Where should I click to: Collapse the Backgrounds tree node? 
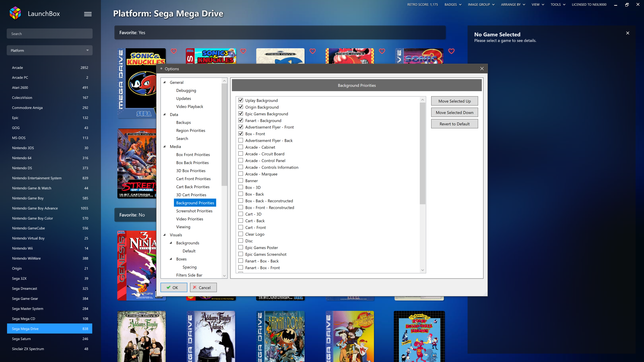click(171, 243)
